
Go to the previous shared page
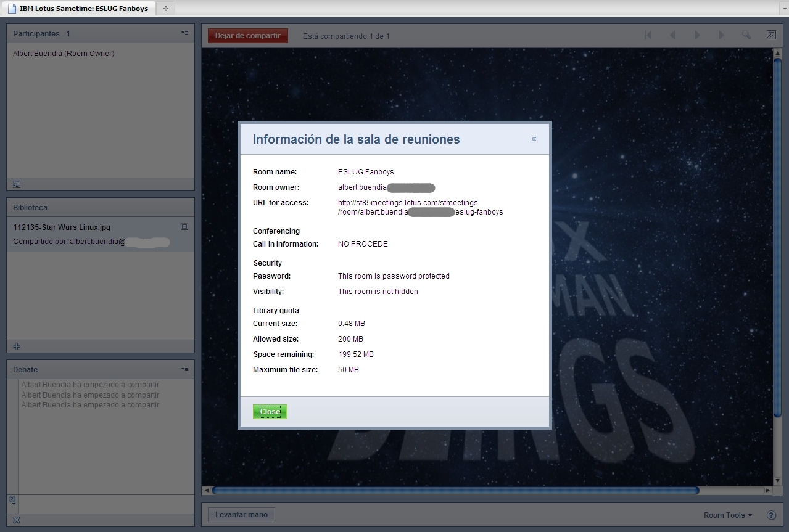(x=673, y=35)
